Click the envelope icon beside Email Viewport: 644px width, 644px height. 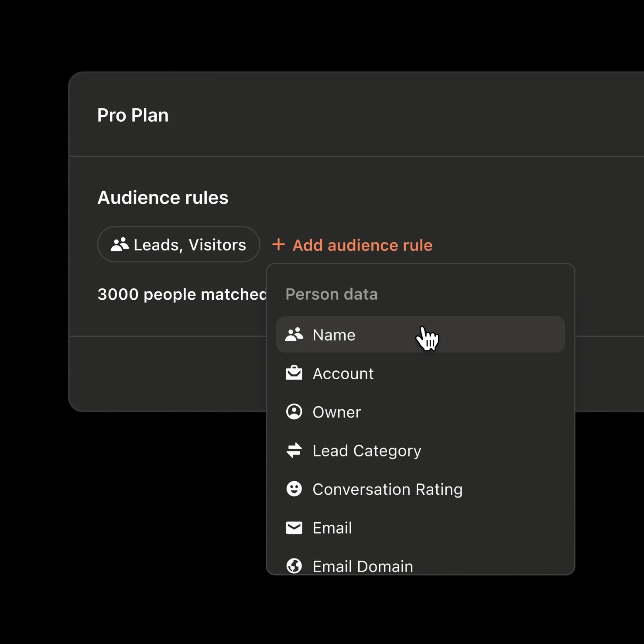(x=294, y=528)
